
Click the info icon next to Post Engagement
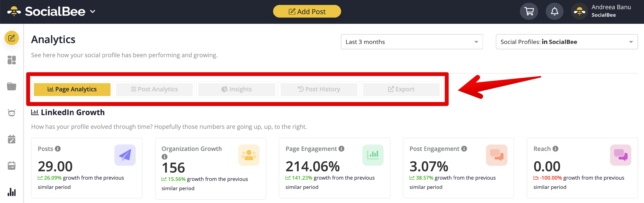[x=464, y=149]
